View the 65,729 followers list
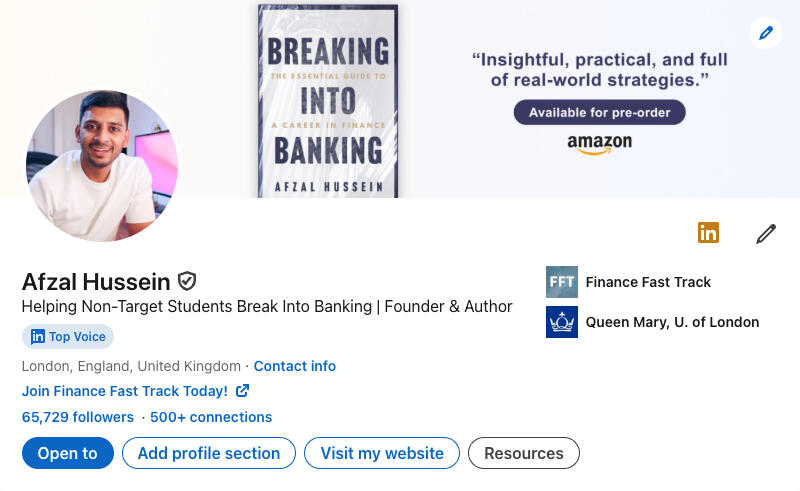This screenshot has width=800, height=491. point(78,417)
